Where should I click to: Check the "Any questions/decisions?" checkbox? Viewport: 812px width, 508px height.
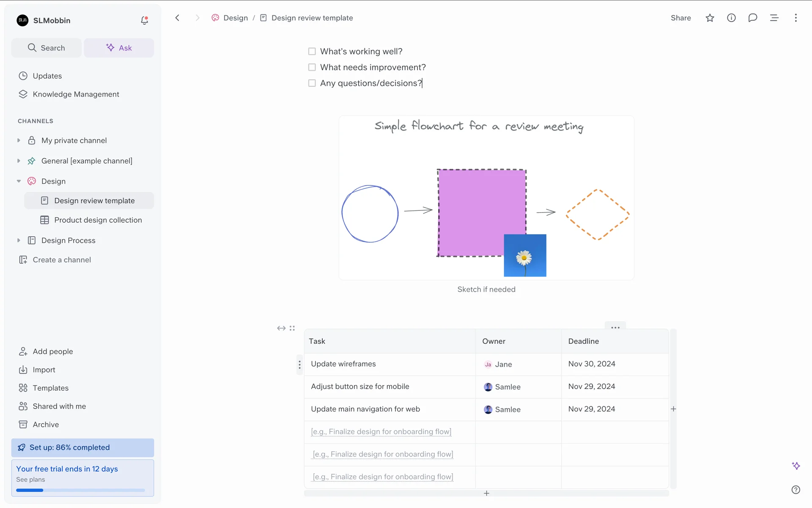pos(312,83)
